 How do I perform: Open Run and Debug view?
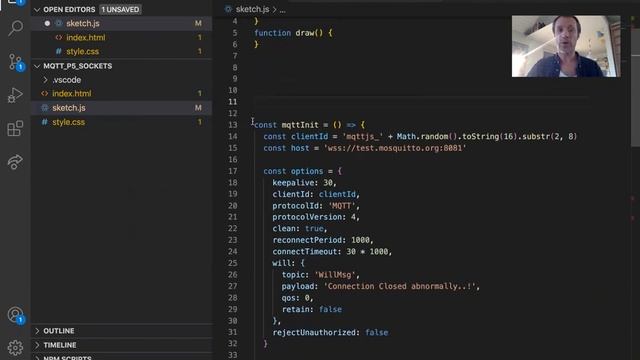coord(15,96)
